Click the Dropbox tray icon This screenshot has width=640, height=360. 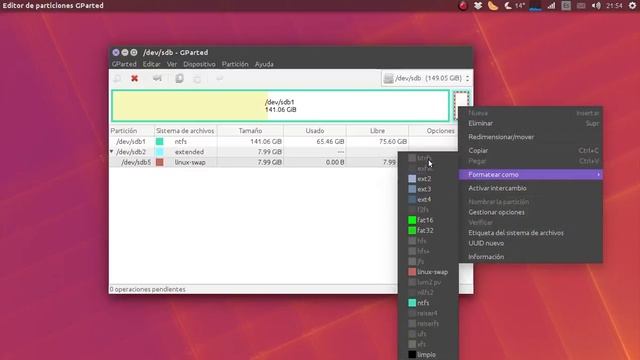click(478, 5)
